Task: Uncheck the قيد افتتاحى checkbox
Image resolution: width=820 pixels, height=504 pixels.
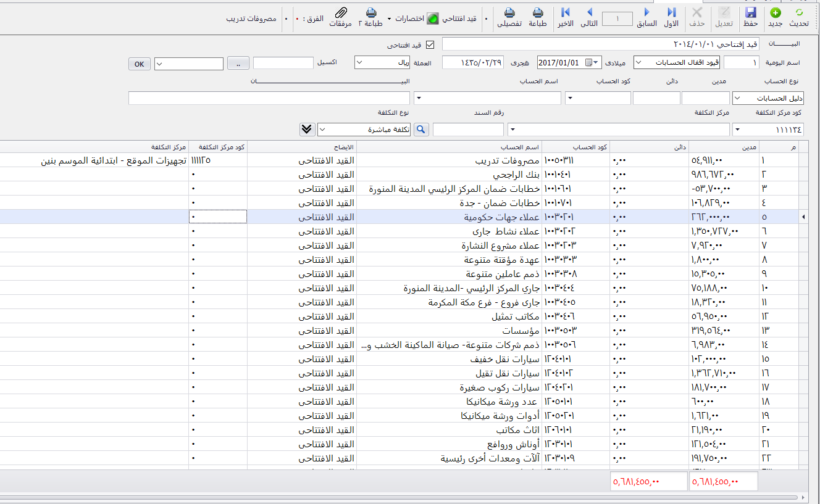Action: [430, 45]
